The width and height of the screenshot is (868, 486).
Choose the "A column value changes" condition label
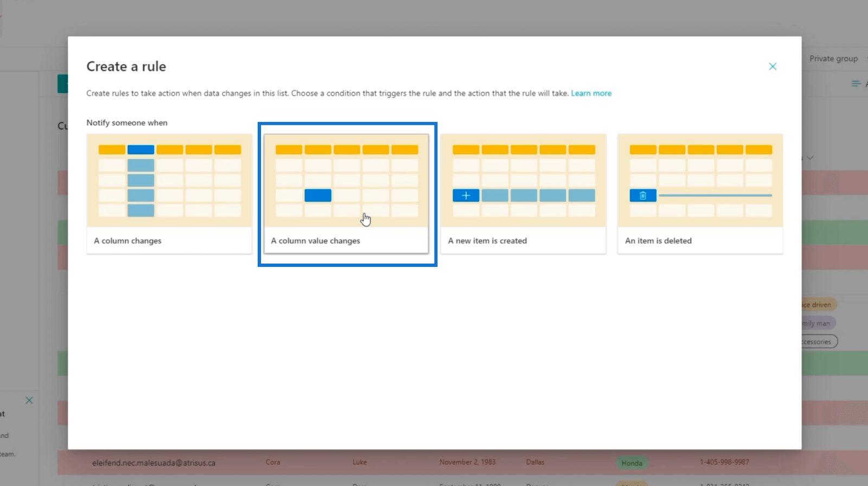315,241
